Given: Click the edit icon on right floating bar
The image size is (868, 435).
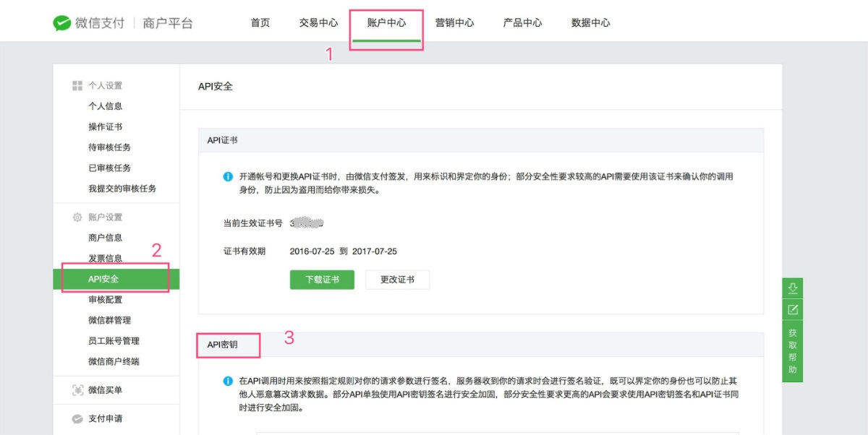Looking at the screenshot, I should (x=792, y=310).
